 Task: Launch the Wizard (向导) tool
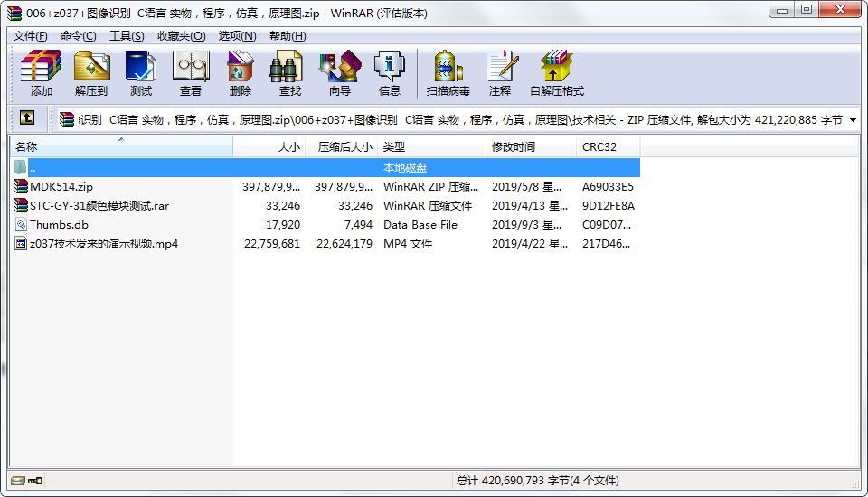tap(340, 73)
